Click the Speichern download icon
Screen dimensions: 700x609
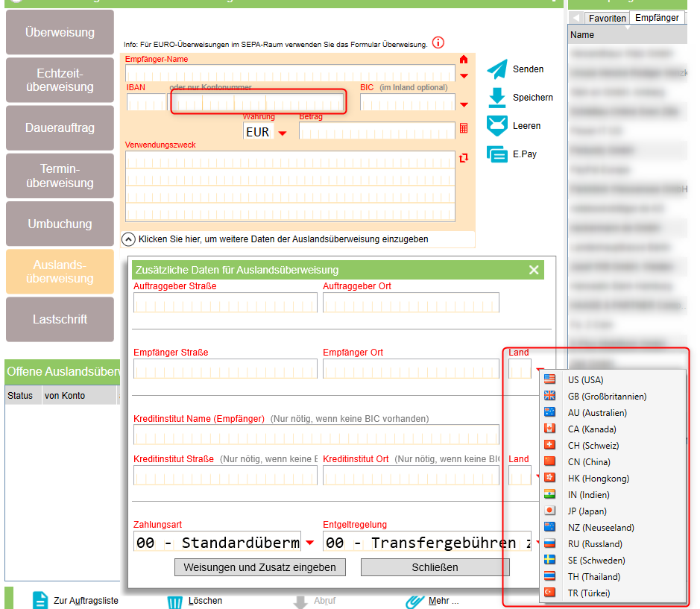click(497, 98)
